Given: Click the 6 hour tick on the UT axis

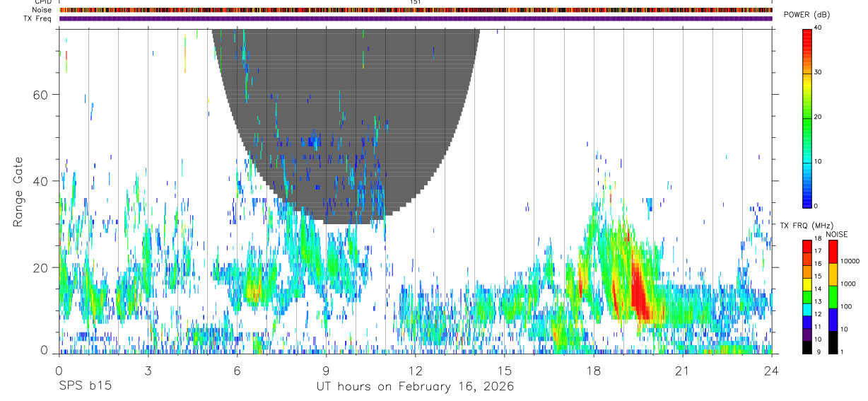Looking at the screenshot, I should (x=237, y=371).
